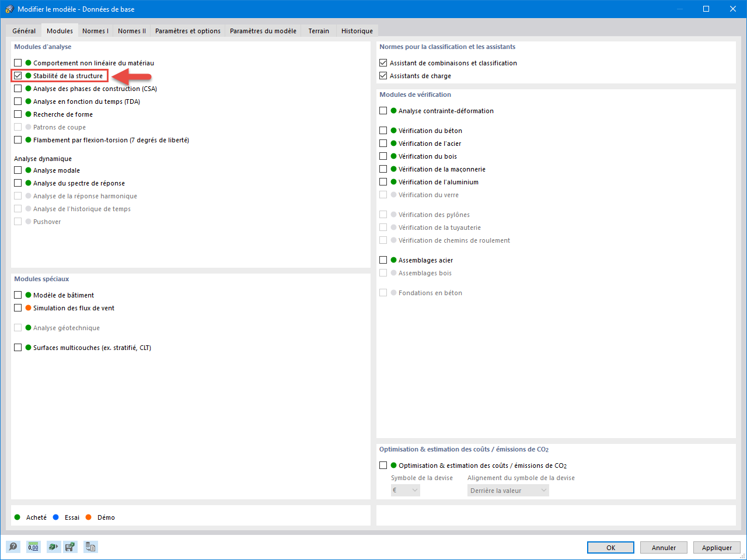Click the Acheté legend label

[x=36, y=517]
